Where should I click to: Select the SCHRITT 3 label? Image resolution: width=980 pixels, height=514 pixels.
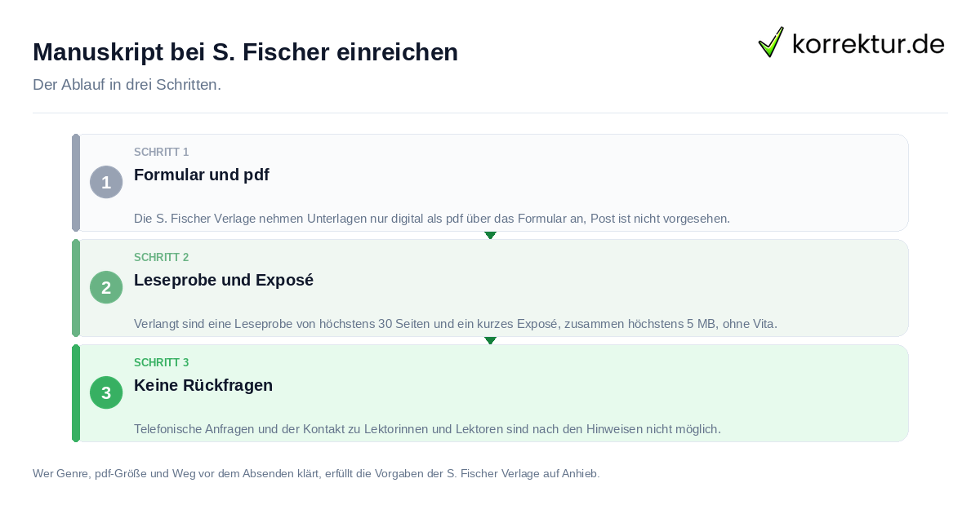(162, 362)
